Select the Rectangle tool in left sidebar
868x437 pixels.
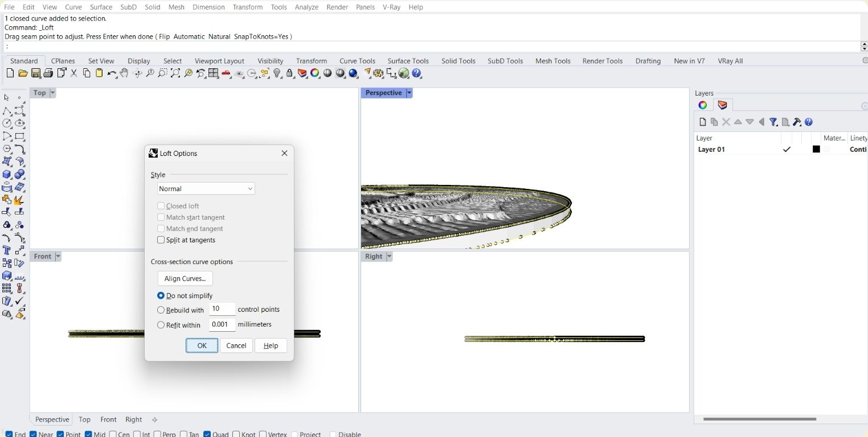click(20, 137)
